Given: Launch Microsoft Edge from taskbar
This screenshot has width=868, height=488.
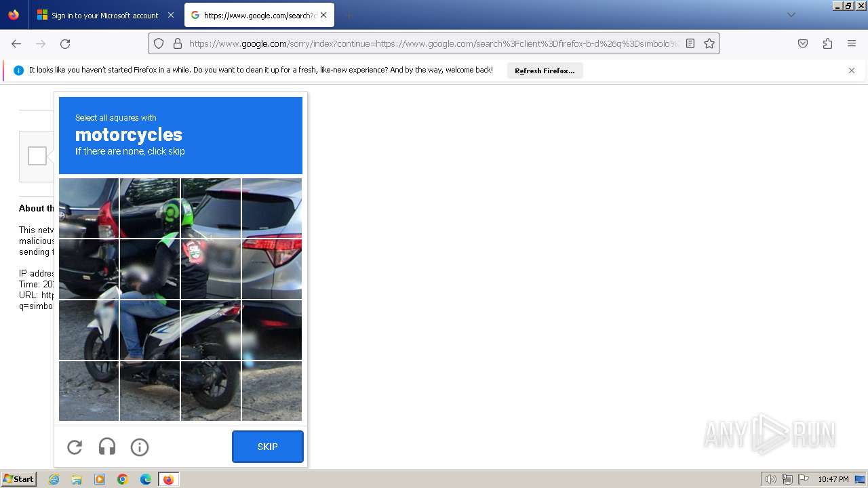Looking at the screenshot, I should click(146, 479).
